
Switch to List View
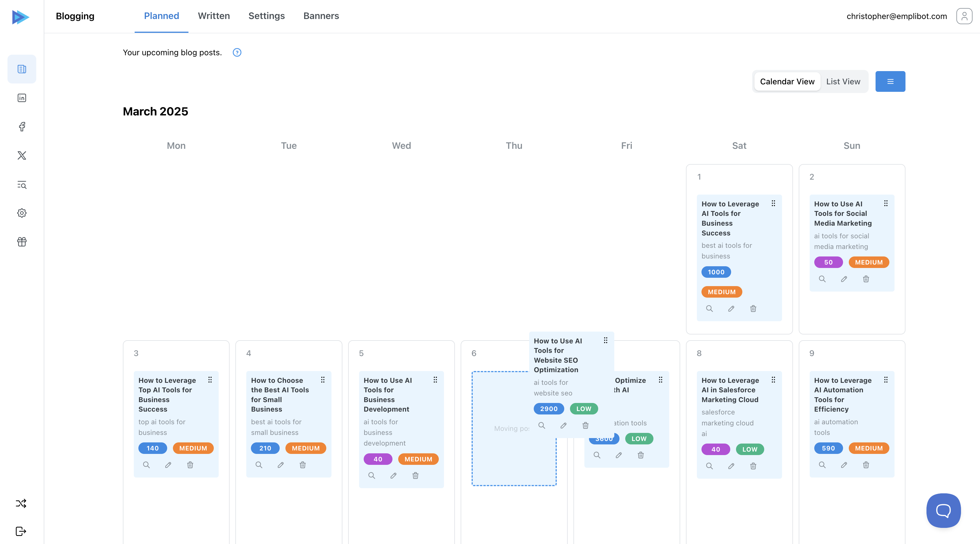[843, 81]
